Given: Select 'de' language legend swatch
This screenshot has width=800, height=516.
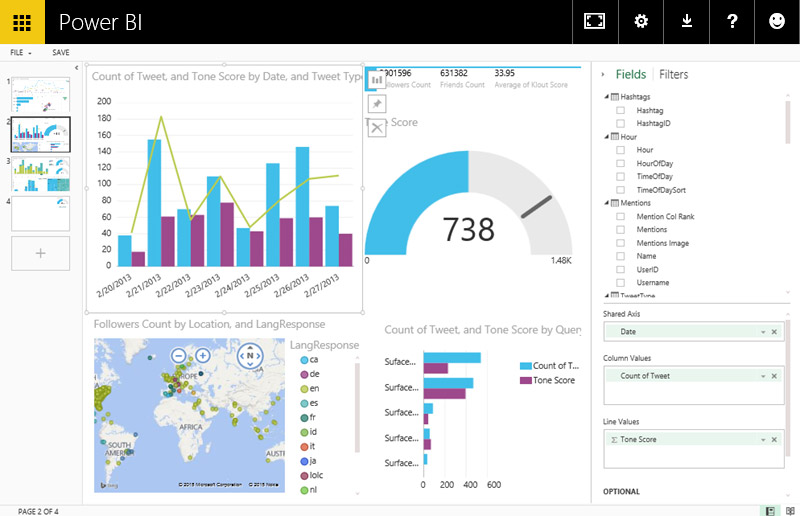Looking at the screenshot, I should click(x=304, y=374).
